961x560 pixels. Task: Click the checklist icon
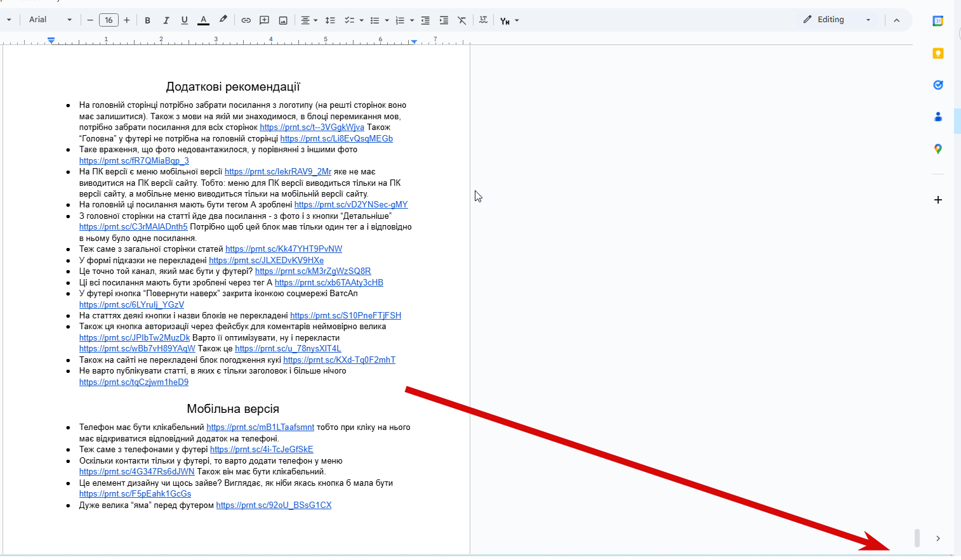click(349, 20)
